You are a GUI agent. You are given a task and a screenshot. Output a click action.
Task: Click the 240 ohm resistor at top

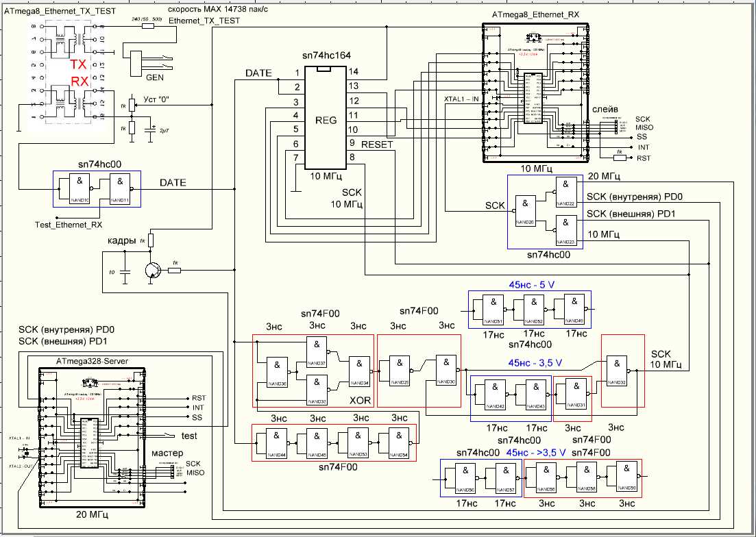[x=148, y=27]
